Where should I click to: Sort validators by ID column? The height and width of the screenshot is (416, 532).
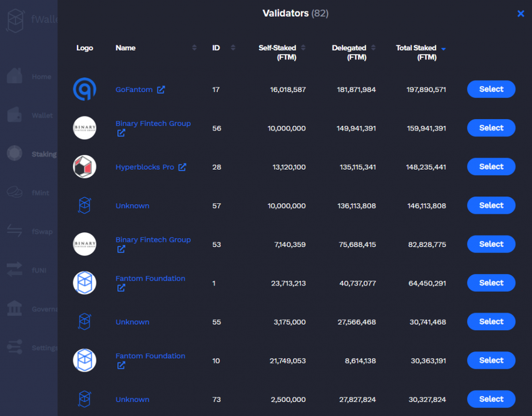click(233, 48)
